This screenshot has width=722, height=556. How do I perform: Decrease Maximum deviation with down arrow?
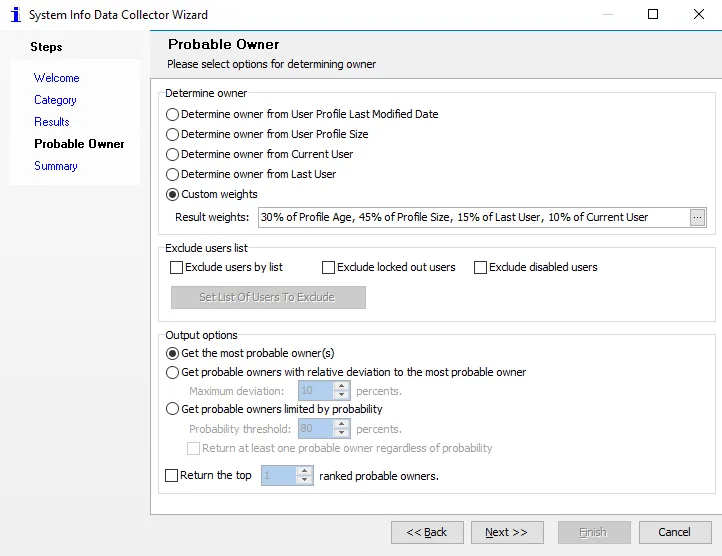point(341,395)
